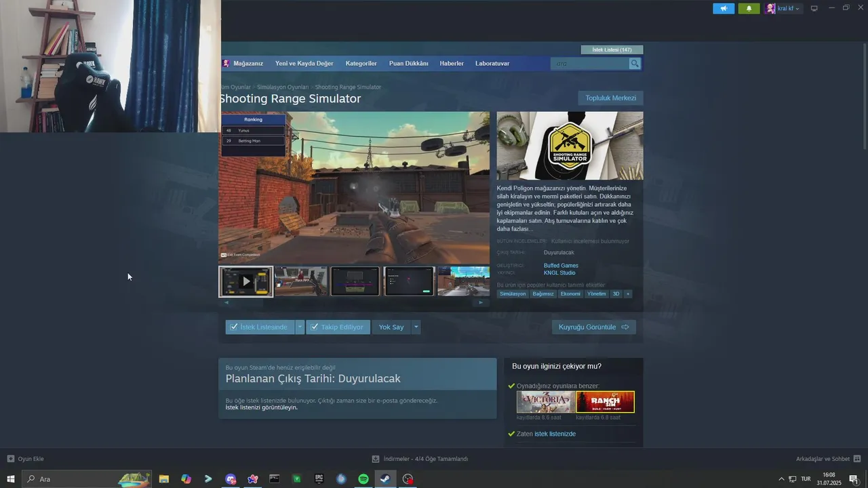The image size is (868, 488).
Task: Click the main game trailer video
Action: [354, 188]
